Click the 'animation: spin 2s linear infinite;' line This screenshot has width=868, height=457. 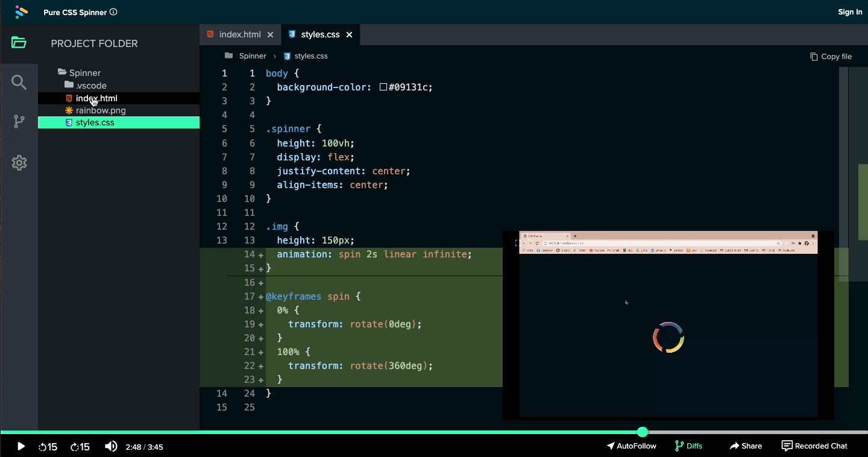[374, 254]
